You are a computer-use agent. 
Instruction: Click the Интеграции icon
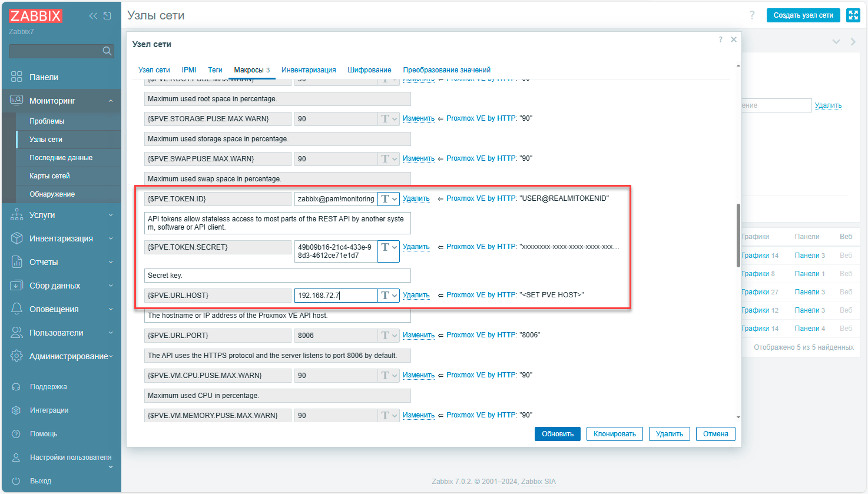pyautogui.click(x=16, y=410)
